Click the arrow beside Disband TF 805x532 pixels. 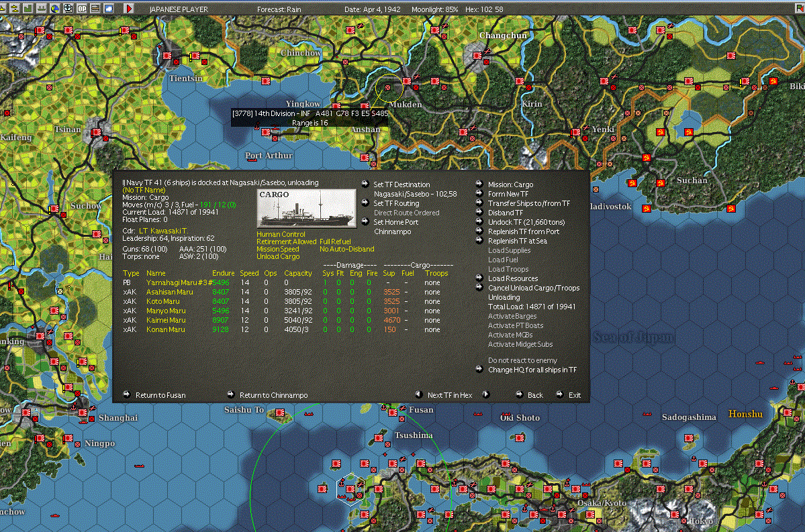tap(479, 212)
